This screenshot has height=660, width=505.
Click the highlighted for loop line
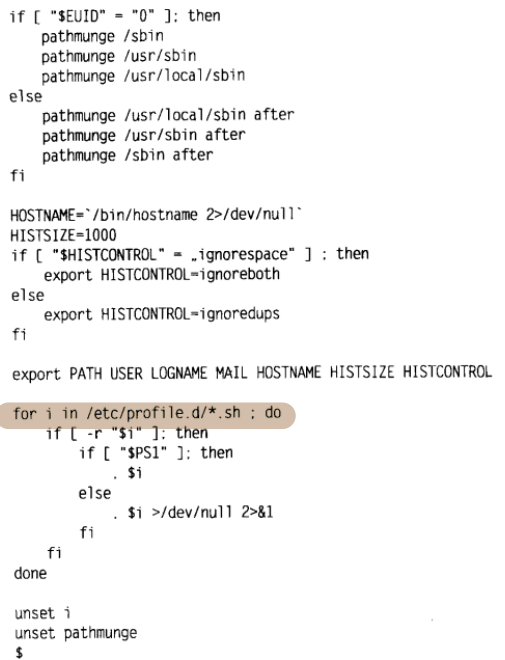click(147, 413)
